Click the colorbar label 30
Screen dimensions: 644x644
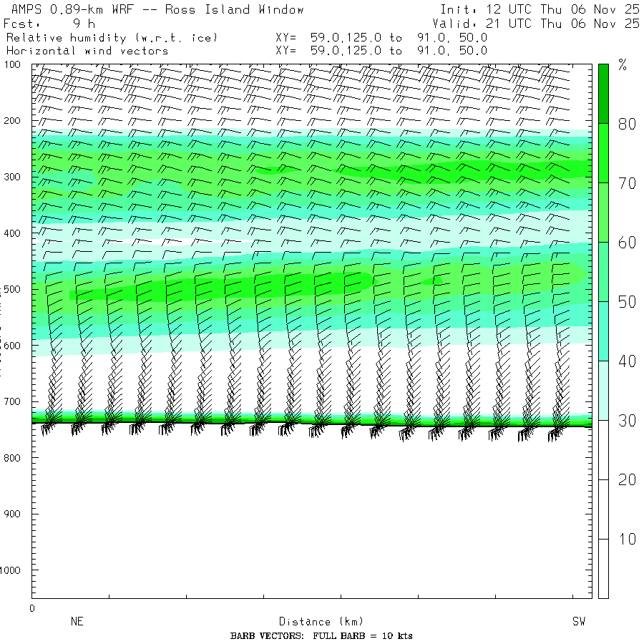point(627,421)
